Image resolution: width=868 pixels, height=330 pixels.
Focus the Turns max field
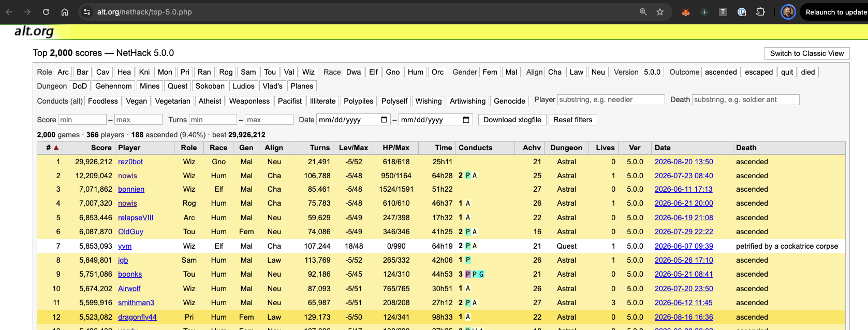[x=269, y=120]
